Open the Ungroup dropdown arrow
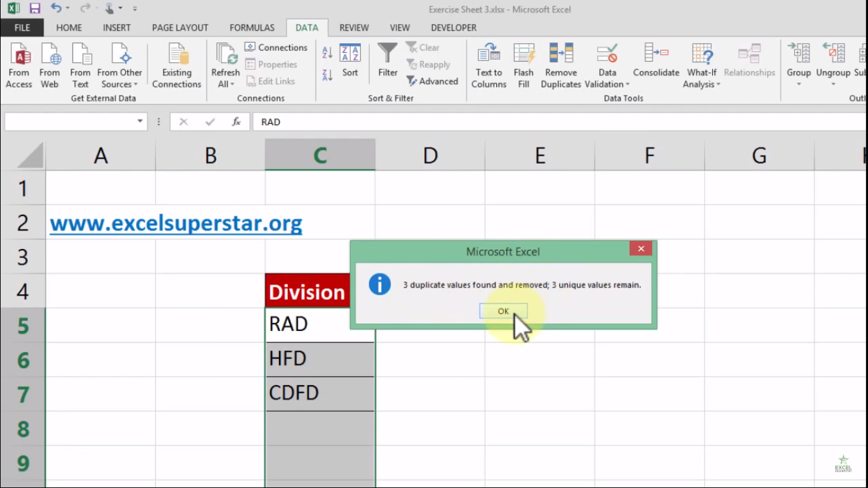868x488 pixels. click(x=833, y=84)
